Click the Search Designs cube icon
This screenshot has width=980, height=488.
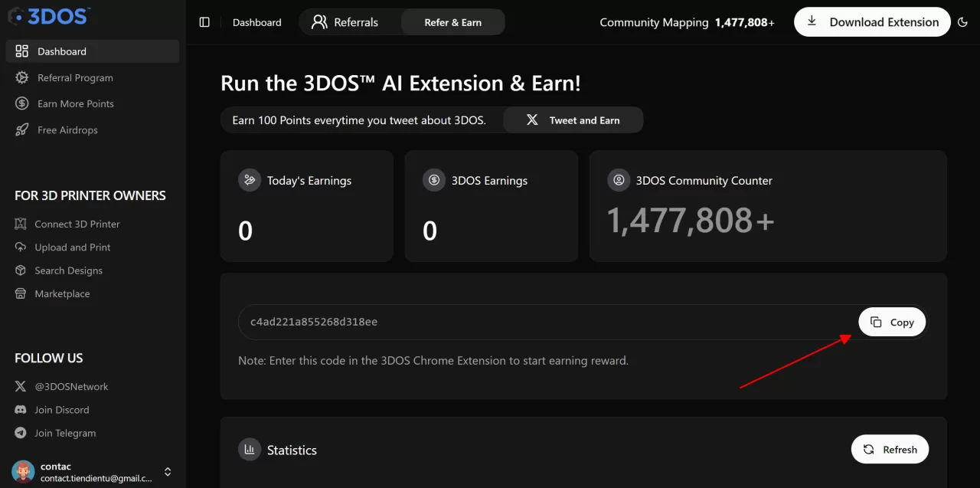pos(21,270)
